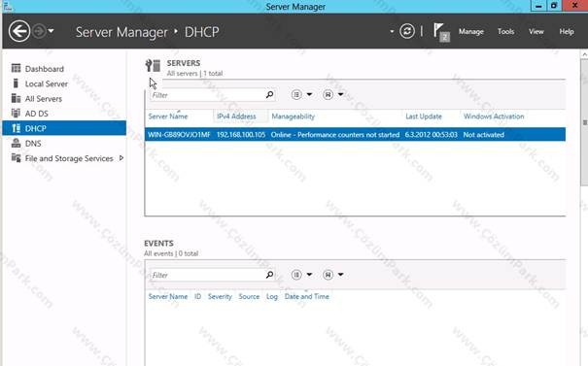Screen dimensions: 588x366
Task: Sort servers by Server Name column
Action: [167, 116]
